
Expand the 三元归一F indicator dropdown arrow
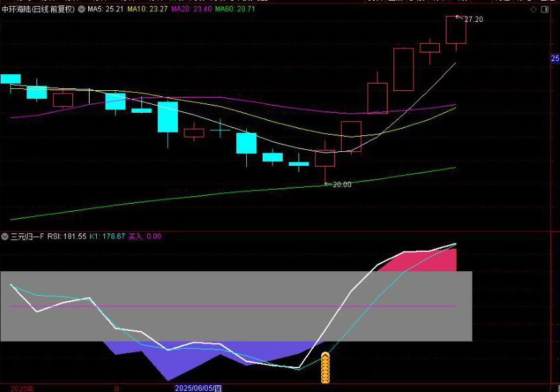click(5, 236)
